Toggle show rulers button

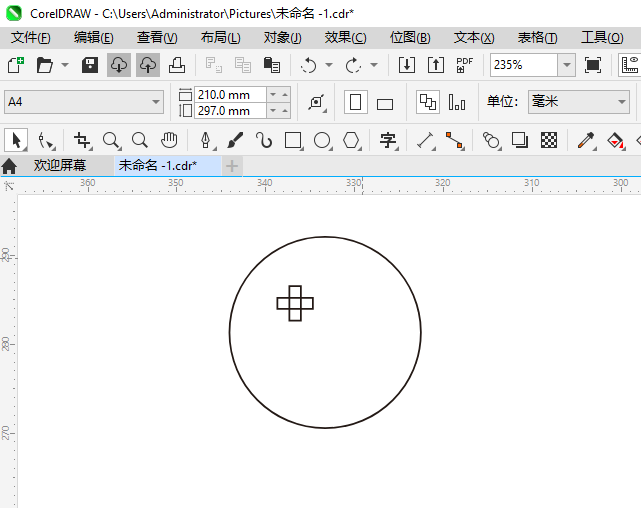click(x=630, y=65)
